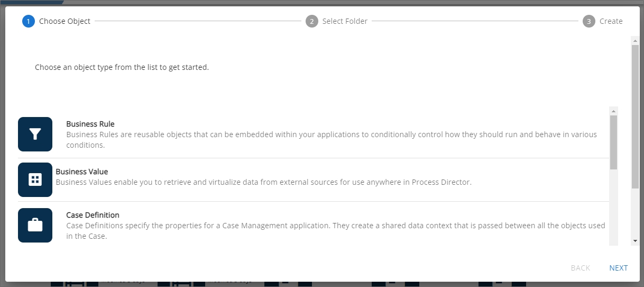Viewport: 644px width, 287px height.
Task: Click the object list scrollbar thumb
Action: pyautogui.click(x=613, y=142)
